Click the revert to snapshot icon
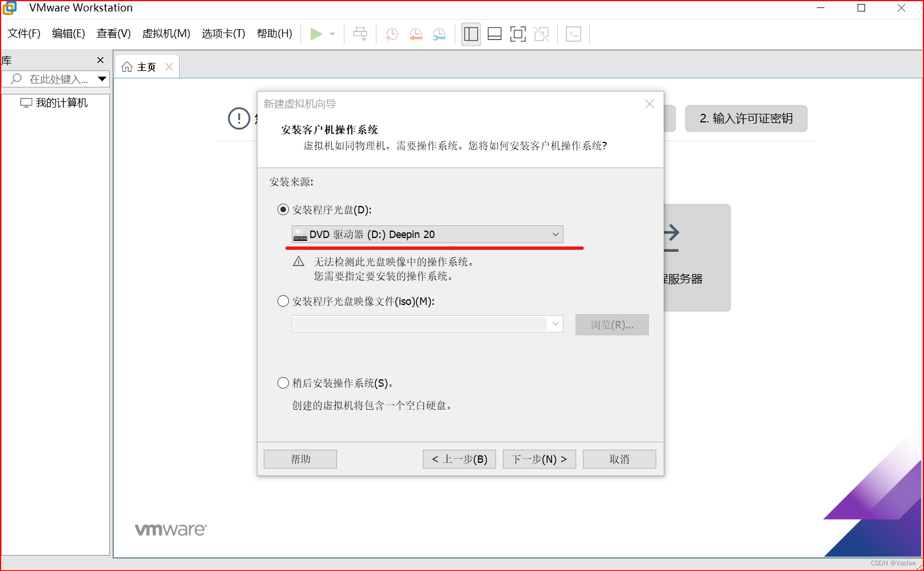 [x=416, y=34]
